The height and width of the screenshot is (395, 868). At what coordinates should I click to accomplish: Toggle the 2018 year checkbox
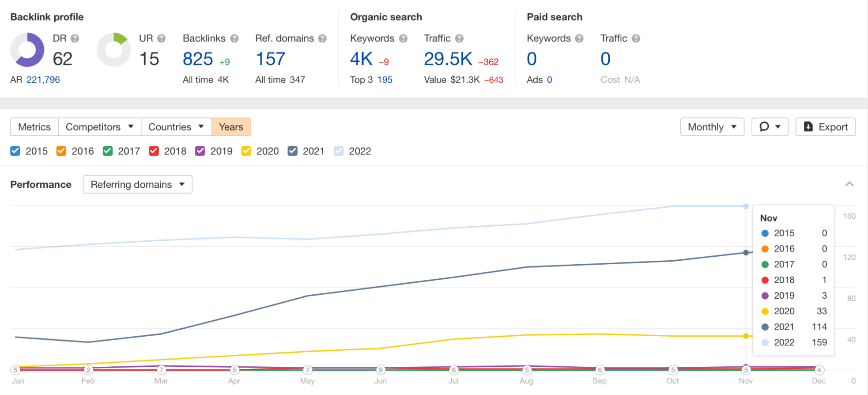click(x=154, y=151)
